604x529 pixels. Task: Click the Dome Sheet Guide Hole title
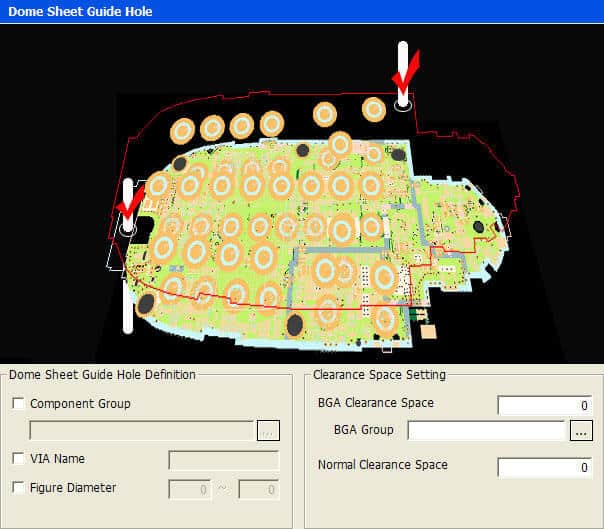80,11
